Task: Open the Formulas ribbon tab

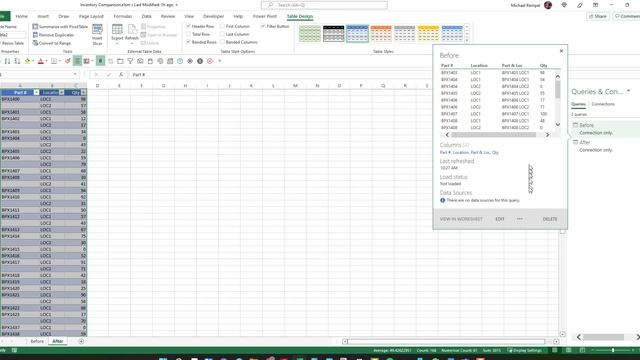Action: click(x=123, y=16)
